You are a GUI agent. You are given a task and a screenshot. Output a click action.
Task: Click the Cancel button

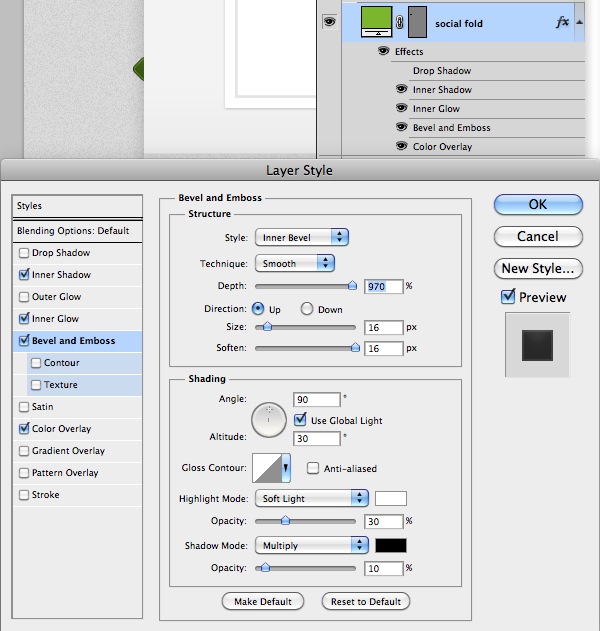click(x=538, y=236)
